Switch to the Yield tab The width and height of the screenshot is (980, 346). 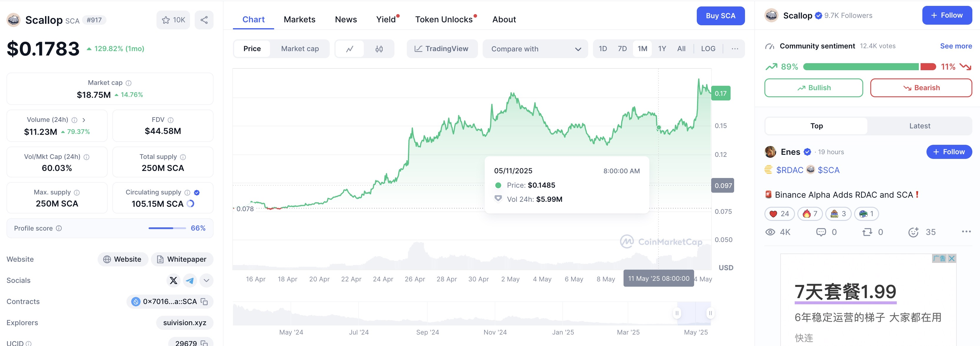point(386,19)
